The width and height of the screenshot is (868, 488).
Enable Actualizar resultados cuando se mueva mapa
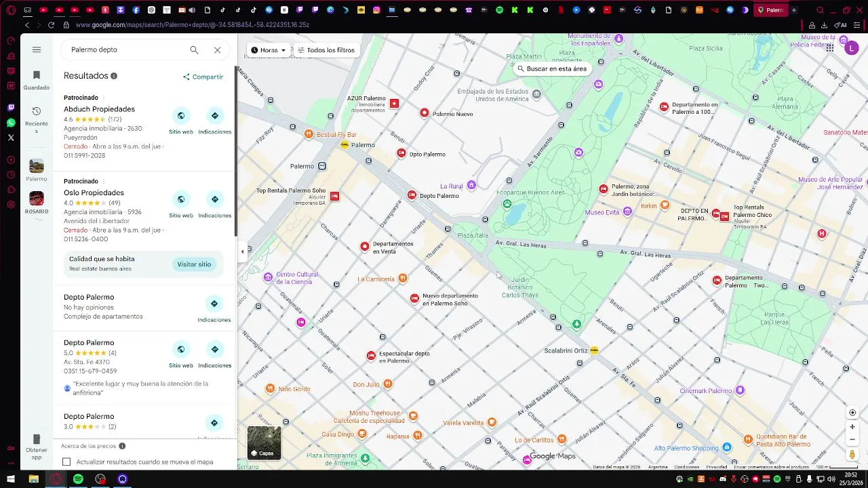coord(66,462)
